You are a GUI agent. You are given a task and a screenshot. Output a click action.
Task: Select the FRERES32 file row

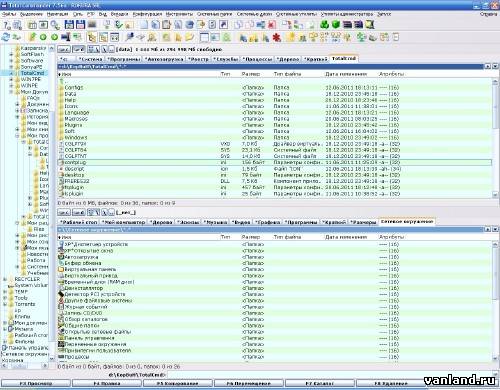275,181
